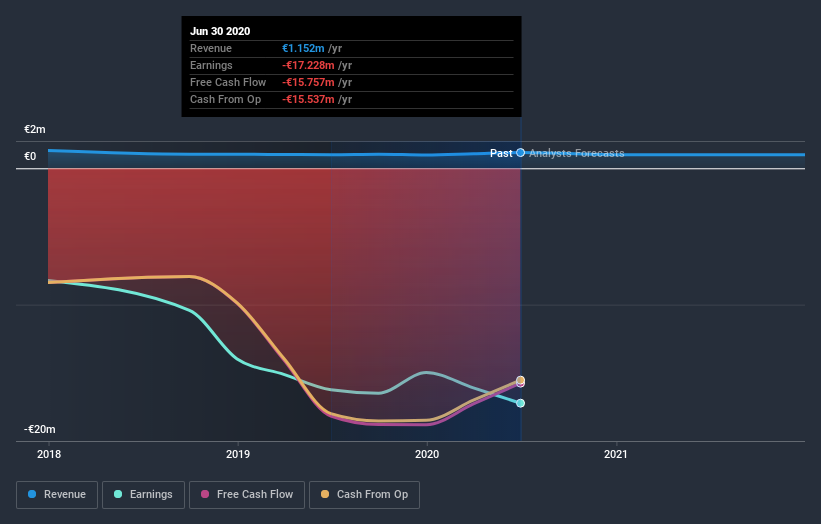821x524 pixels.
Task: Toggle the Cash From Op legend button
Action: (x=364, y=495)
